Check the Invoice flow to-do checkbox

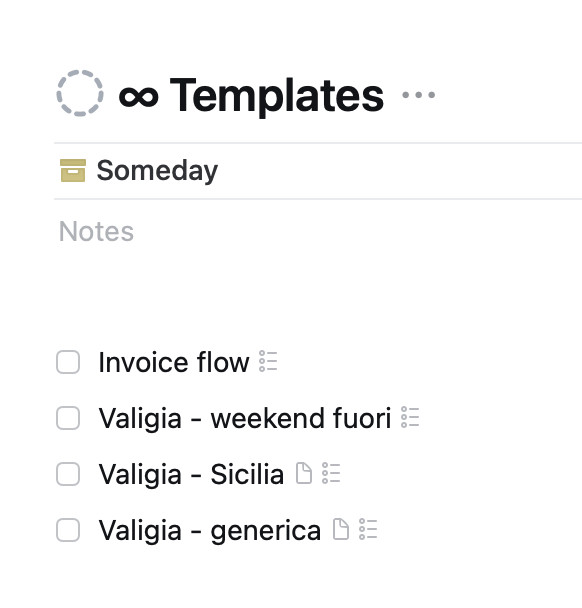click(68, 362)
